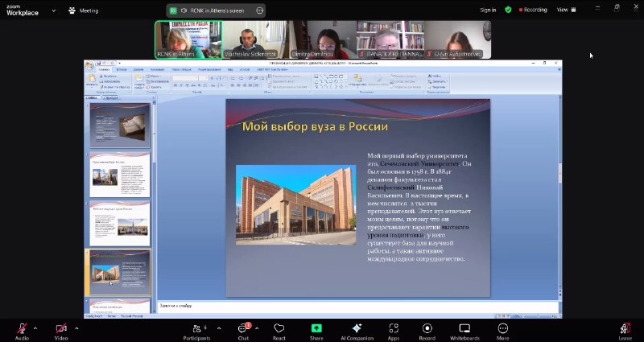This screenshot has width=644, height=342.
Task: Switch to the Структура pane tab
Action: click(111, 97)
